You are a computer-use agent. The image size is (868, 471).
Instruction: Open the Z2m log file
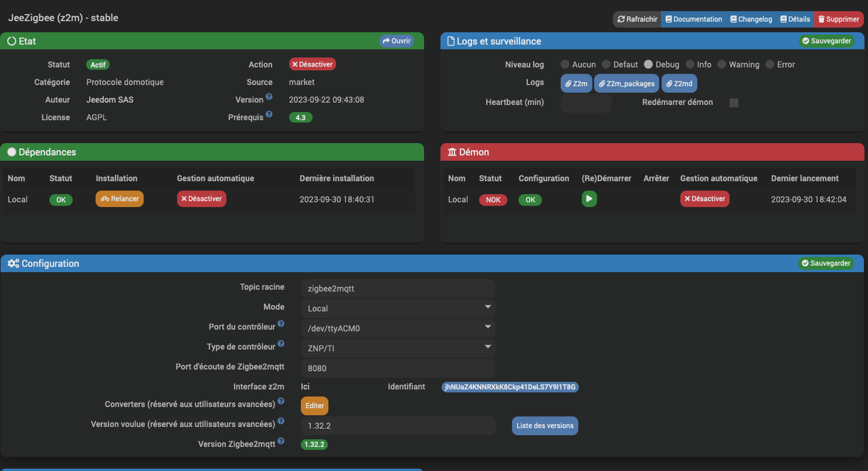(x=576, y=83)
